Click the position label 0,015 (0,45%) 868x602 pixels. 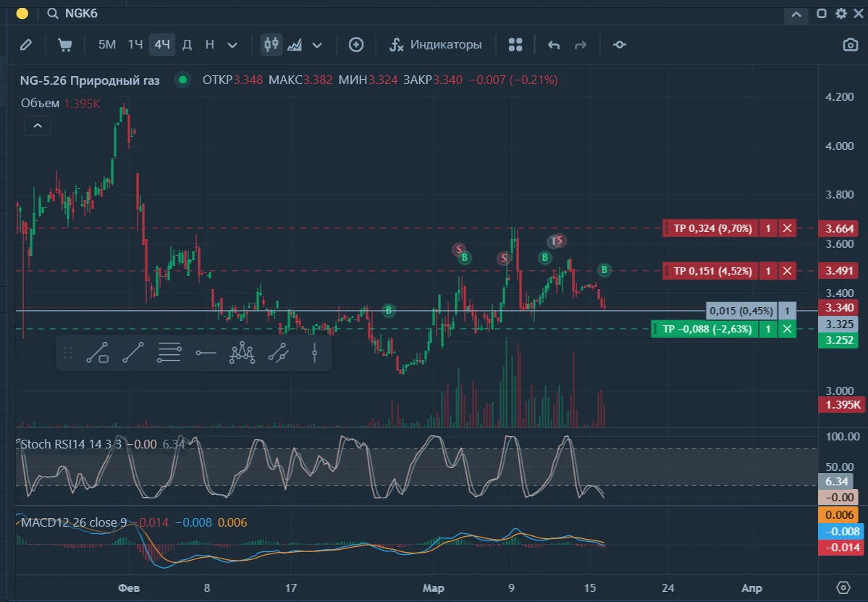741,311
